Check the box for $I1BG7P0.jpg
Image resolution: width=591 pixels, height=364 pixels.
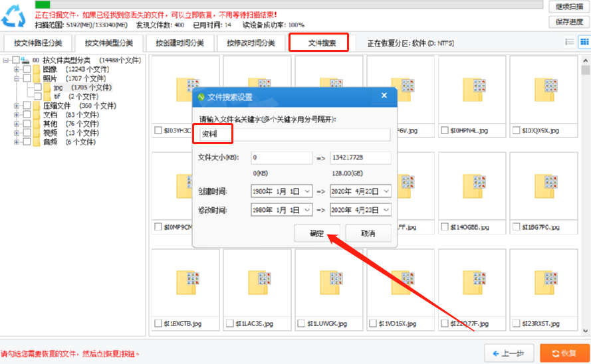coord(517,227)
